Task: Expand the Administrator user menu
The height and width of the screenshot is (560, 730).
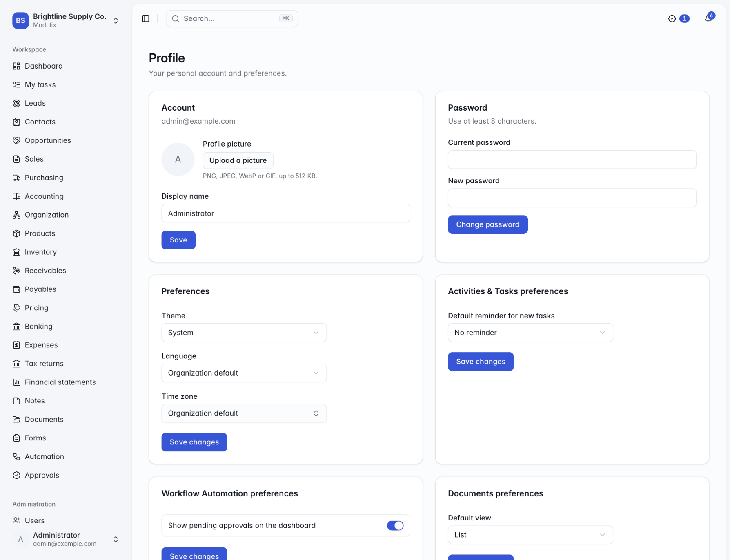Action: click(66, 539)
